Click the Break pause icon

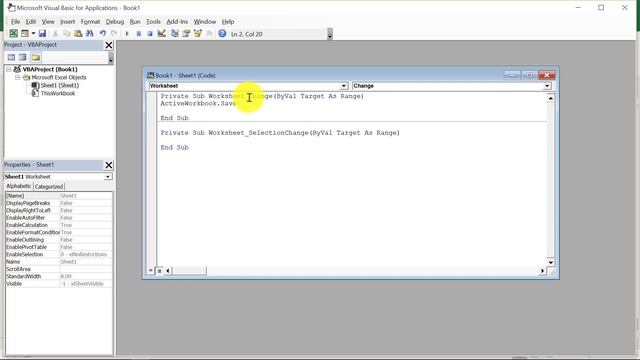pyautogui.click(x=139, y=33)
